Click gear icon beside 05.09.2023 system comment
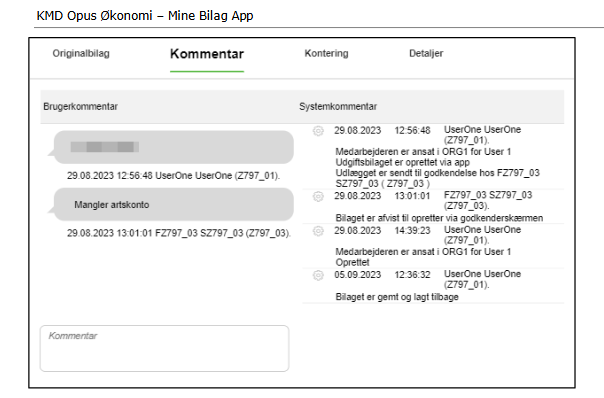The width and height of the screenshot is (604, 398). tap(318, 275)
